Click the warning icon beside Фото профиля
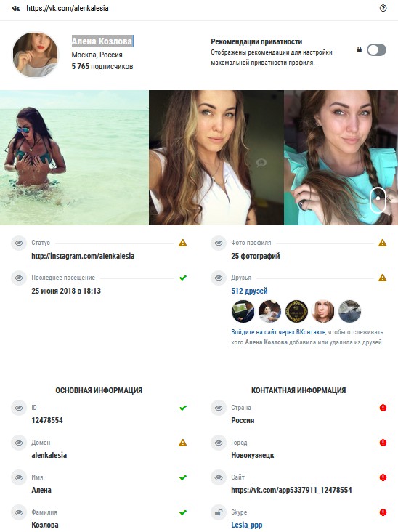The width and height of the screenshot is (398, 532). tap(383, 243)
